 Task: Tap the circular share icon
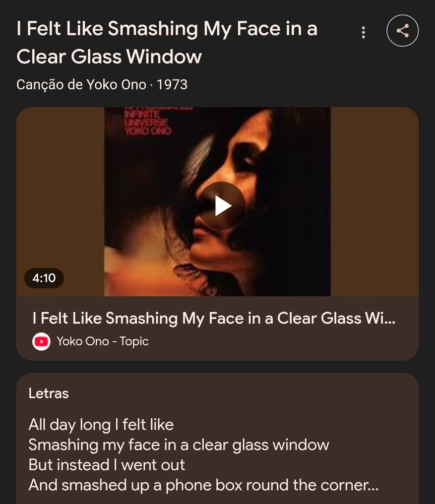[x=403, y=31]
